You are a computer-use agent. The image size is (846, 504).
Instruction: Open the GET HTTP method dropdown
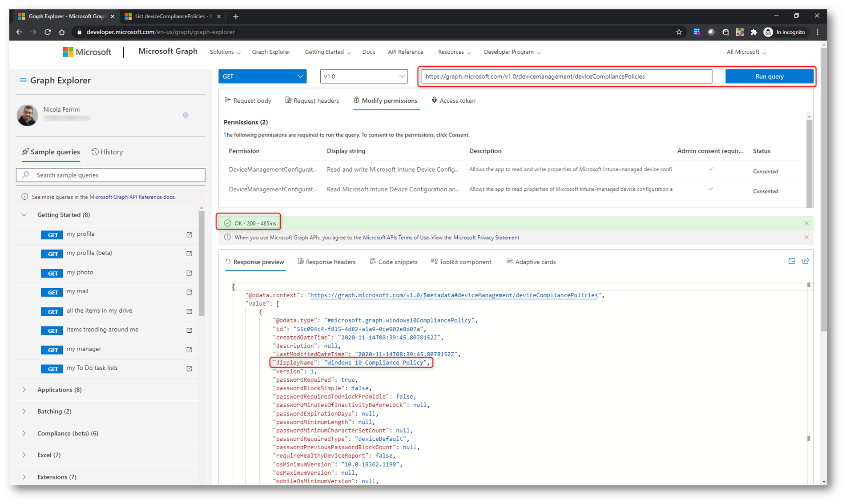[x=262, y=77]
